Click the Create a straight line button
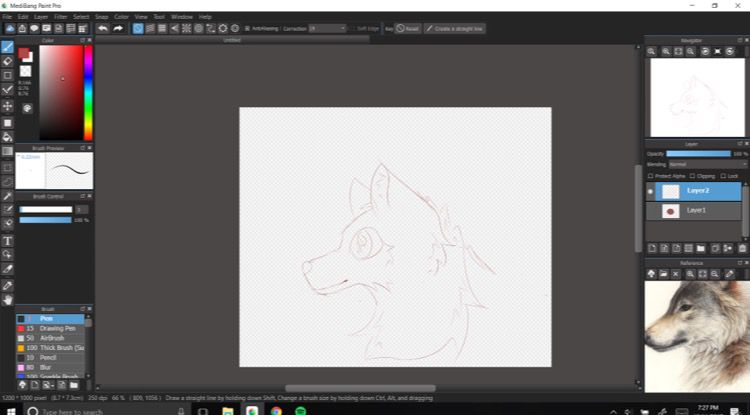This screenshot has width=750, height=415. (x=454, y=29)
